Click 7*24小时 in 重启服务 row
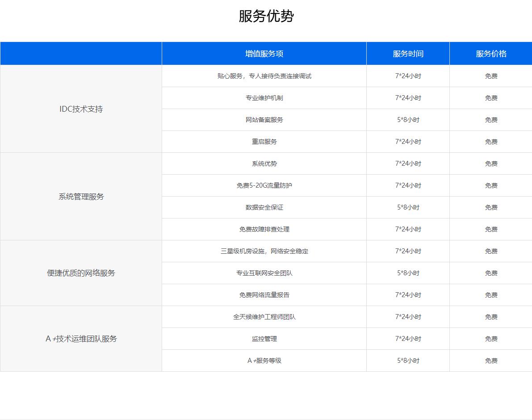Viewport: 532px width, 420px height. [x=408, y=142]
